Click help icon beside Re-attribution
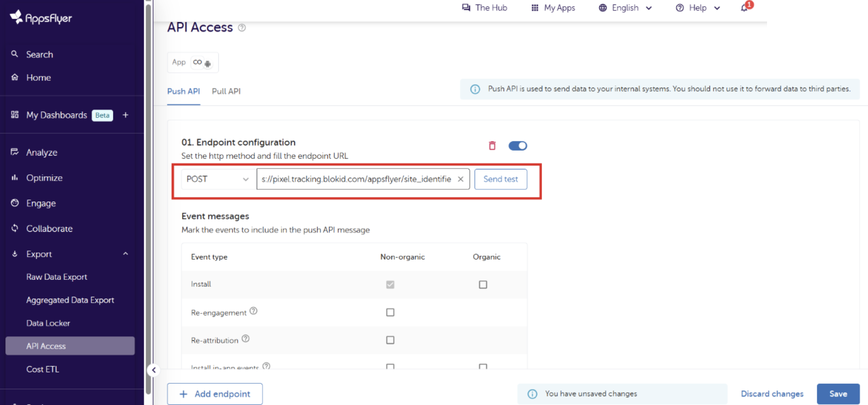The image size is (868, 405). pyautogui.click(x=245, y=339)
